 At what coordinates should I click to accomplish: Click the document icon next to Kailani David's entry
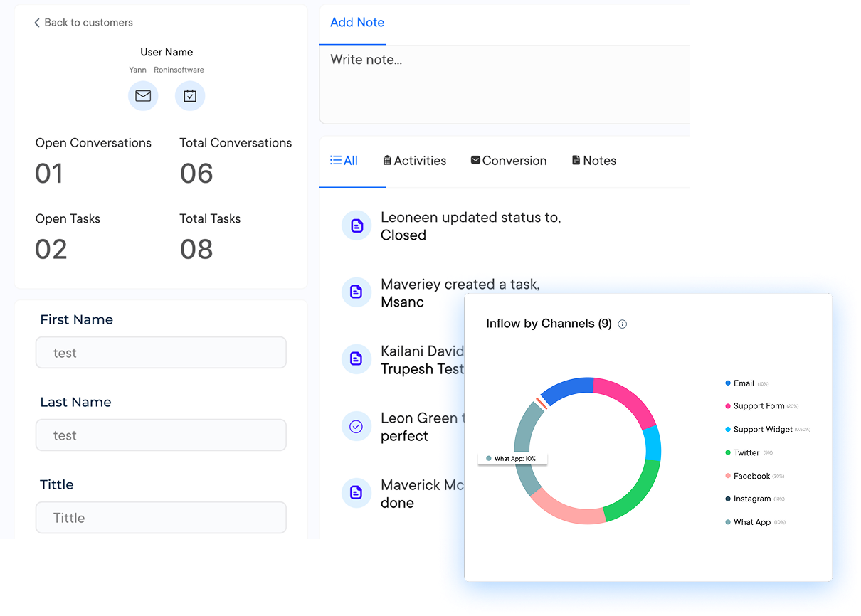point(356,359)
